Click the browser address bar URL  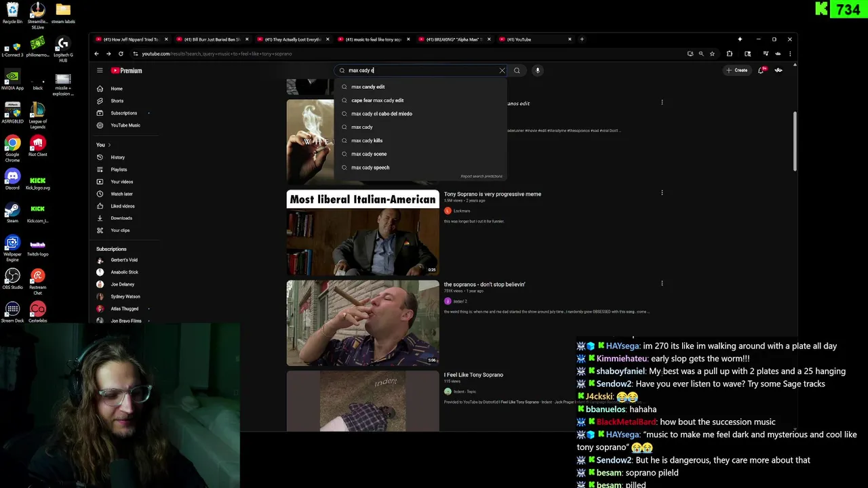tap(217, 54)
